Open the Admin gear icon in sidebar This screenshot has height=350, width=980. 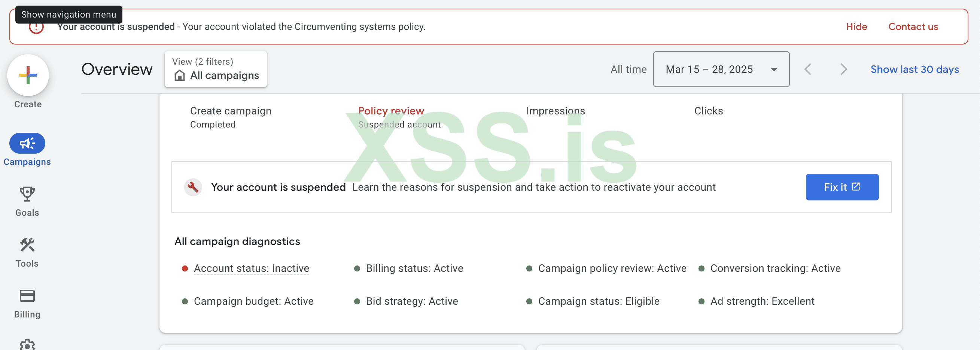pyautogui.click(x=27, y=345)
